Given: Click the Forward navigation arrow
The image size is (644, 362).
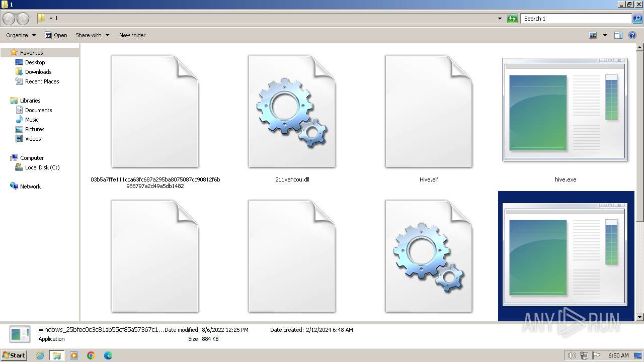Looking at the screenshot, I should tap(23, 19).
